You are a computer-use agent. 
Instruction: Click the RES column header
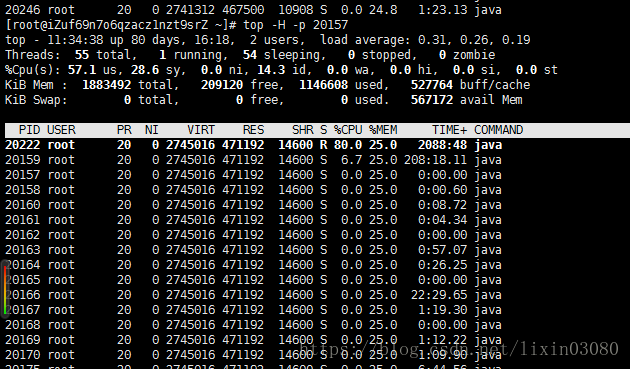[x=253, y=130]
